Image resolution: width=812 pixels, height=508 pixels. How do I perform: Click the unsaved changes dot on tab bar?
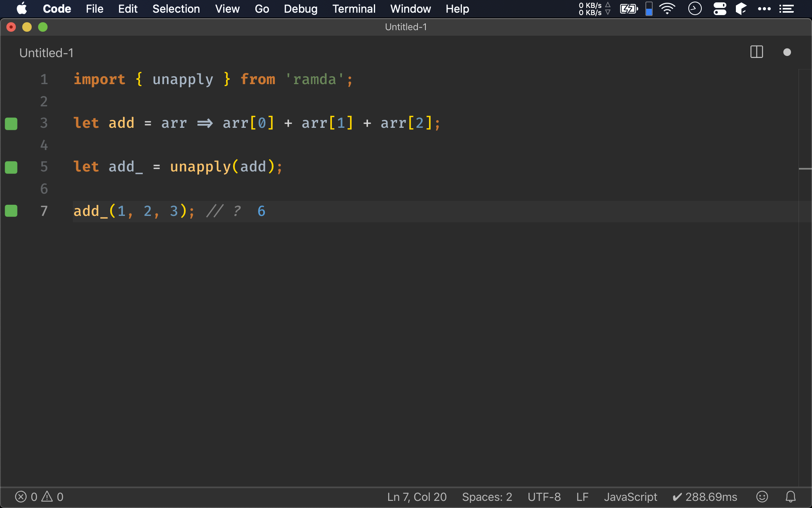pyautogui.click(x=787, y=52)
